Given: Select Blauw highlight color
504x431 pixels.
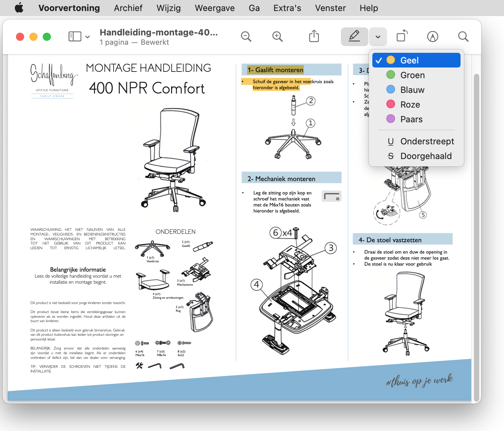Looking at the screenshot, I should point(416,90).
